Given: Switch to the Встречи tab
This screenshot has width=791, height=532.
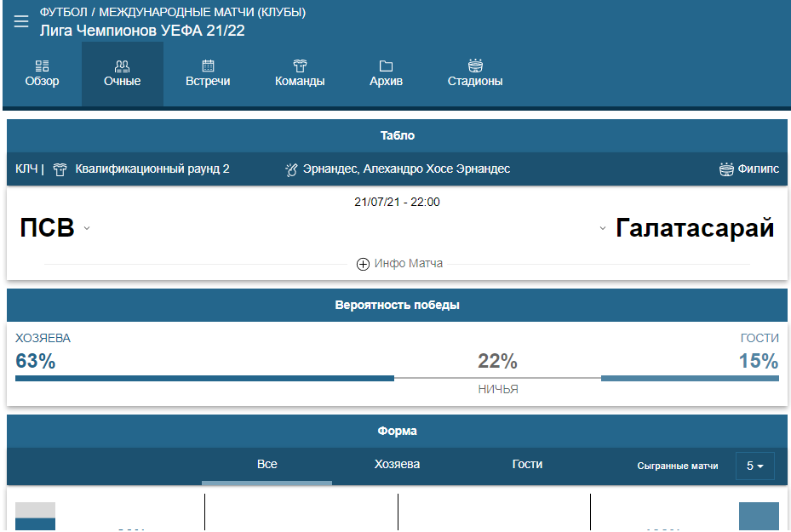Looking at the screenshot, I should tap(208, 74).
